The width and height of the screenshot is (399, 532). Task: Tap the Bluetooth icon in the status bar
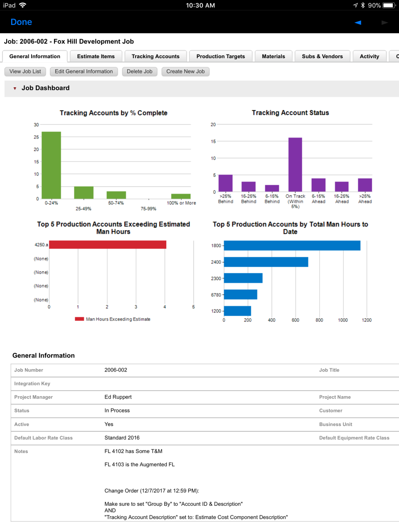tap(363, 5)
